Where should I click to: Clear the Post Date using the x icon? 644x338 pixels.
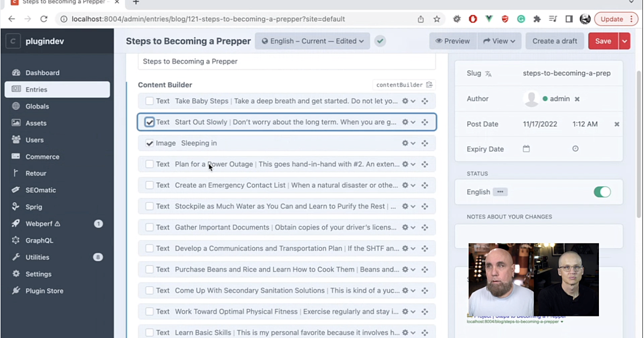[x=617, y=124]
